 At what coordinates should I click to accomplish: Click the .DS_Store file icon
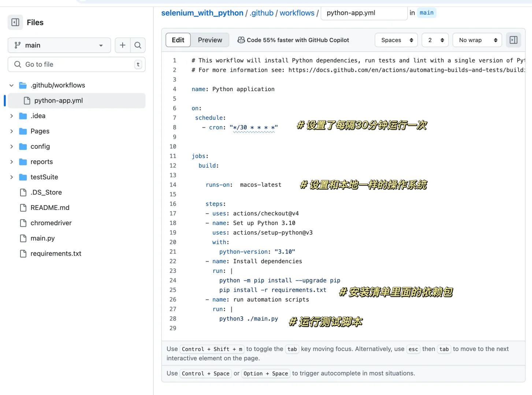(x=23, y=192)
